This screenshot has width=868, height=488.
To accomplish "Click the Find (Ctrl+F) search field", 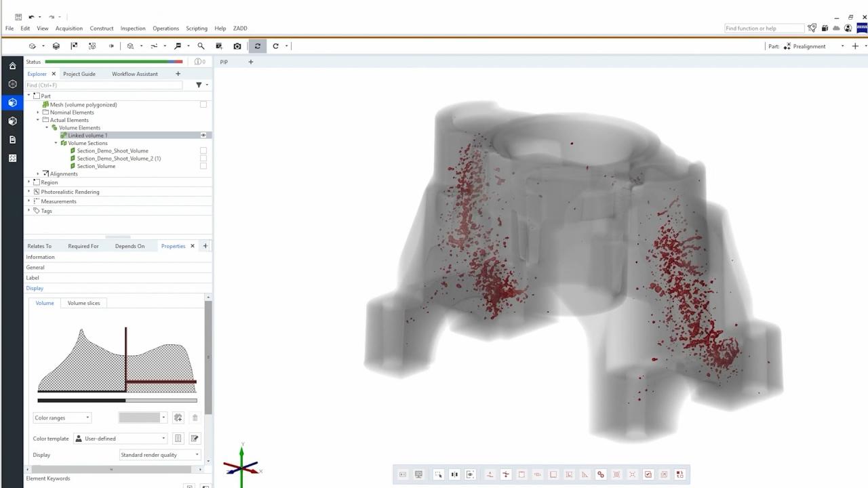I will [x=102, y=85].
